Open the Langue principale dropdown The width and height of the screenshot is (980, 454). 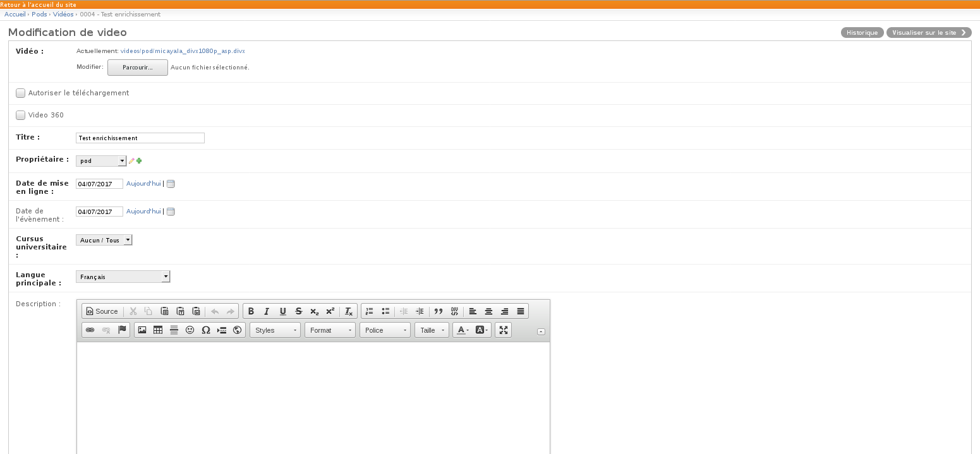click(x=123, y=277)
